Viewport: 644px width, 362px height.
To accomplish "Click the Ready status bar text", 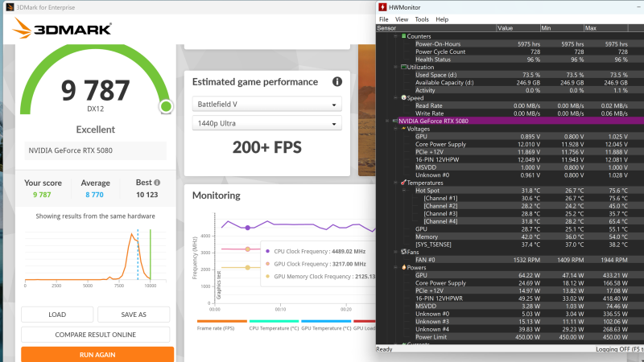I will tap(385, 349).
